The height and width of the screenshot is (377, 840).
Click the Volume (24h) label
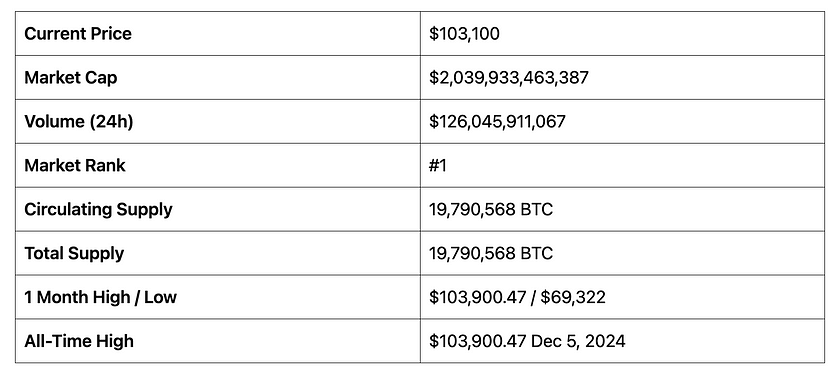pyautogui.click(x=79, y=122)
